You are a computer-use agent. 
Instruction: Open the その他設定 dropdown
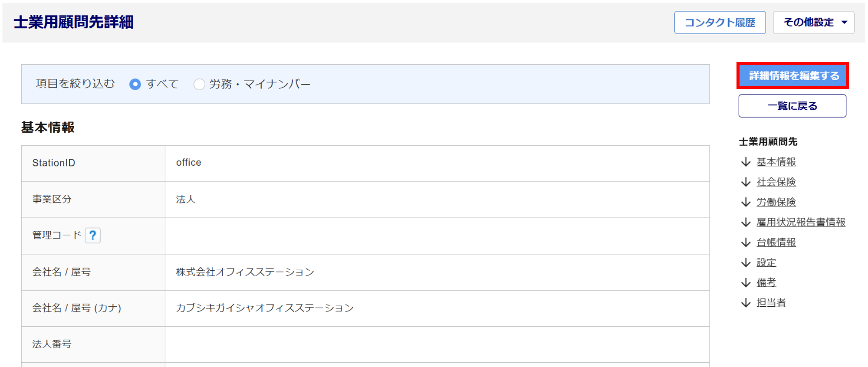(813, 23)
